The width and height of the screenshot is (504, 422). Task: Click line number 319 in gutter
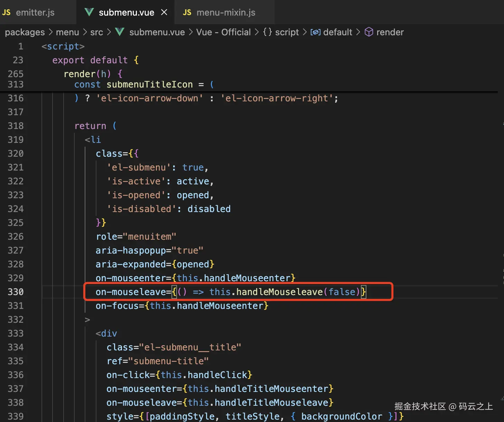click(16, 140)
